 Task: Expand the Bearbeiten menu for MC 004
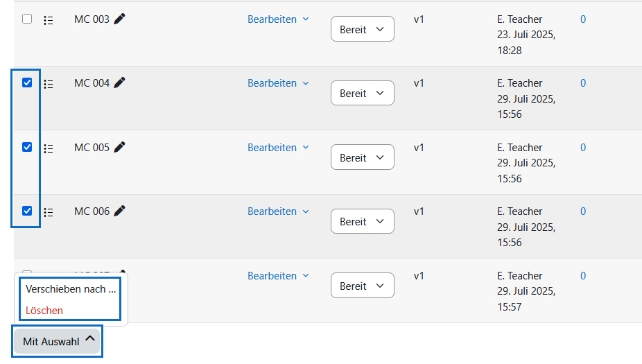point(278,83)
